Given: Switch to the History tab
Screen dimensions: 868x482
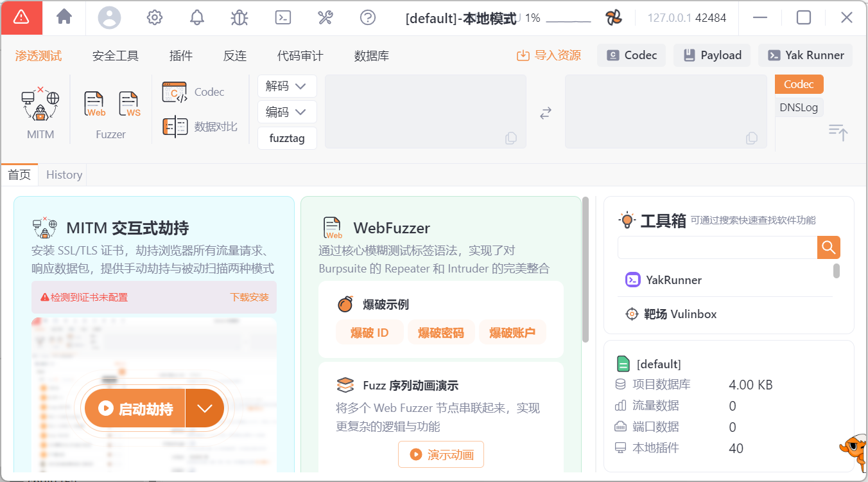Looking at the screenshot, I should click(x=63, y=174).
